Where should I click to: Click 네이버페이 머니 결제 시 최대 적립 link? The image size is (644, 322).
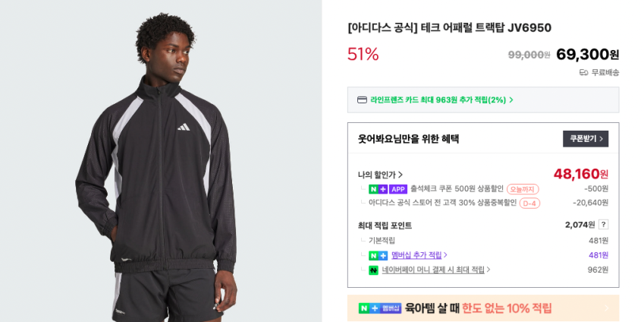[x=433, y=270]
